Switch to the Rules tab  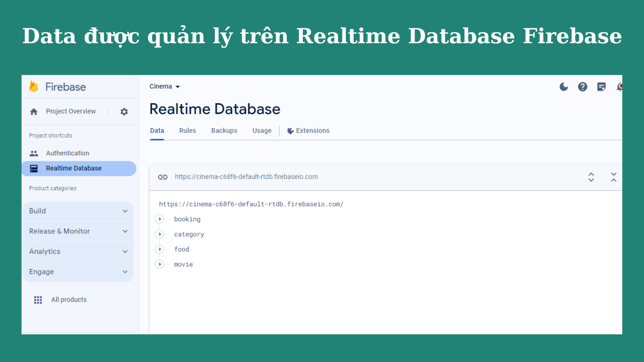(x=188, y=131)
